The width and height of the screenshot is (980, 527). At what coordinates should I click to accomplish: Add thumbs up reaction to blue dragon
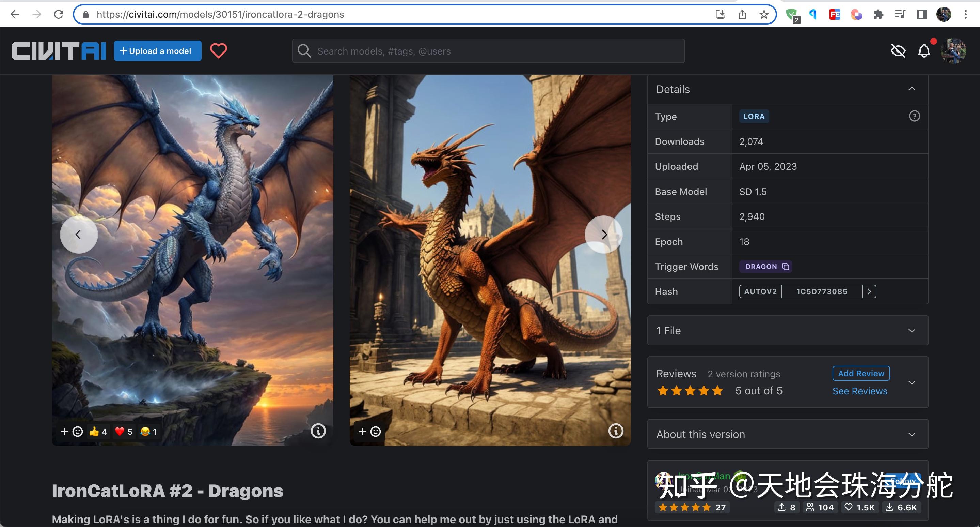tap(98, 432)
